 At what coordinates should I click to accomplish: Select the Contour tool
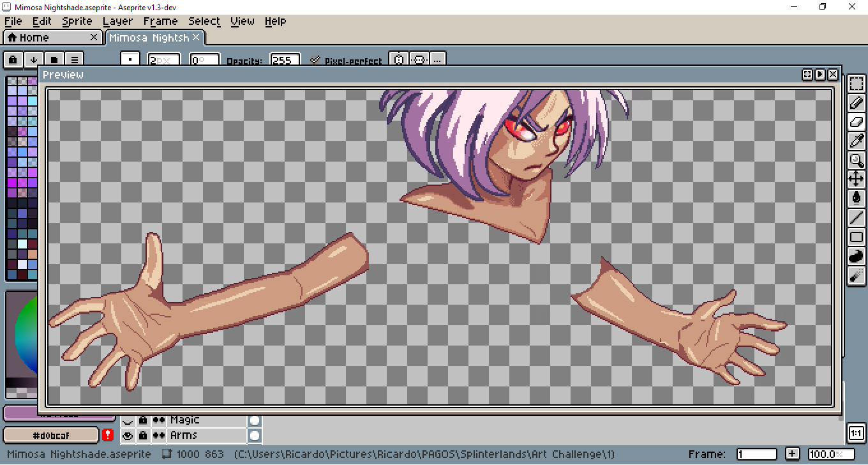tap(856, 256)
